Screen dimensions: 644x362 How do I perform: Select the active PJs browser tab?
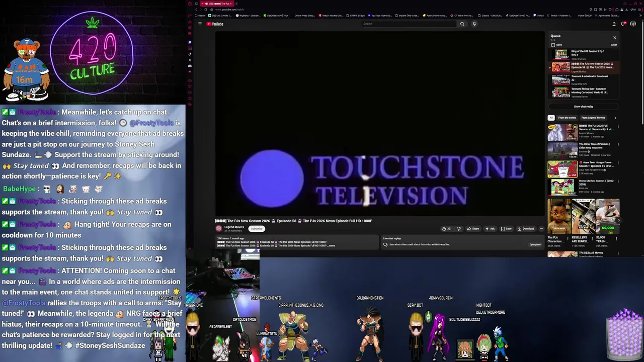click(218, 4)
